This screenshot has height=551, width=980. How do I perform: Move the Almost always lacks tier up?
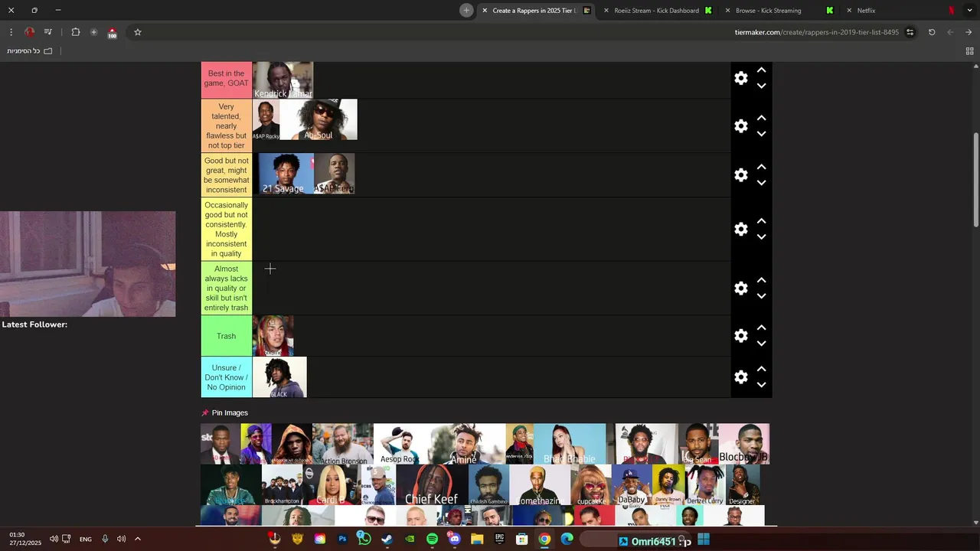click(x=761, y=281)
